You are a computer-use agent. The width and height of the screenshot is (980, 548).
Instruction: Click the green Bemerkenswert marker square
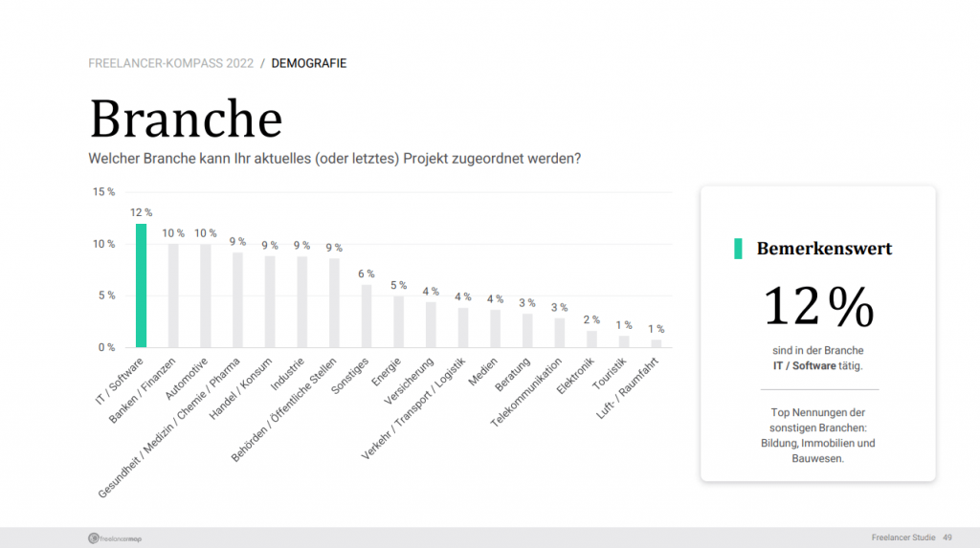[738, 249]
